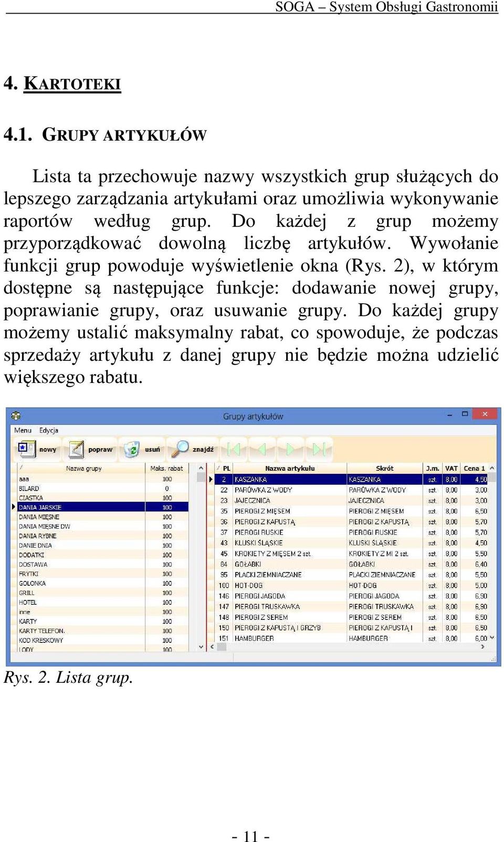The width and height of the screenshot is (504, 842).
Task: Select the 'HOTEL' group row
Action: click(102, 602)
